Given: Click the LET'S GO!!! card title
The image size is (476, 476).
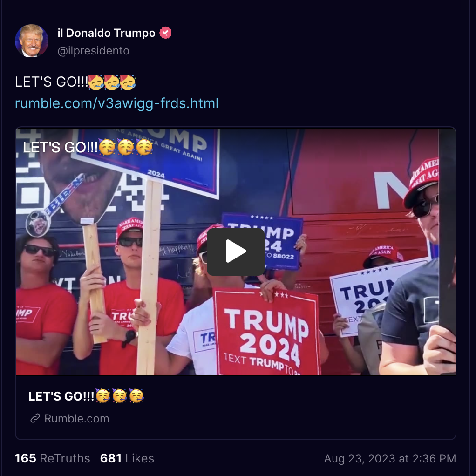Looking at the screenshot, I should click(x=86, y=396).
